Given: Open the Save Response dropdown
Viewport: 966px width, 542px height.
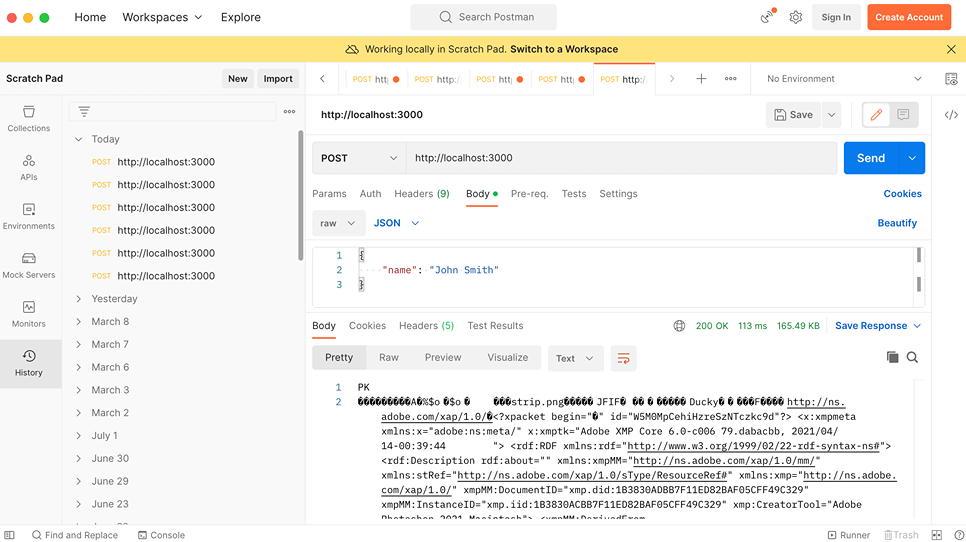Looking at the screenshot, I should point(878,326).
